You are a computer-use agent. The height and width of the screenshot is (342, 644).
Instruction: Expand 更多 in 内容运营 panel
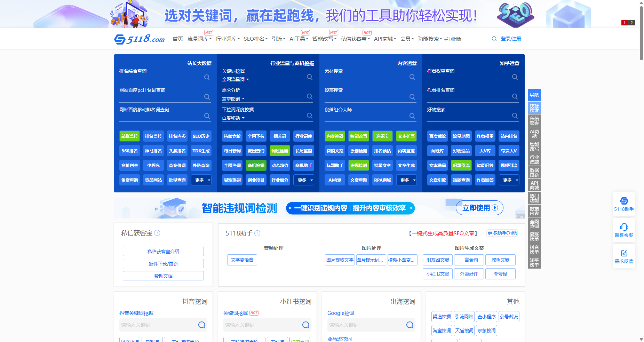click(x=406, y=180)
